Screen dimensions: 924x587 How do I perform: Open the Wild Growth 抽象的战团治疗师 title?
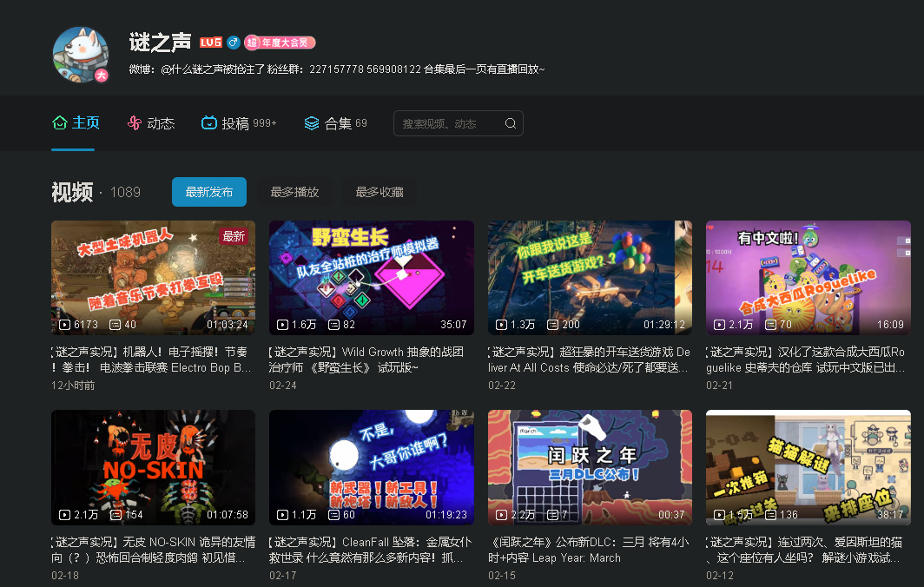point(366,359)
